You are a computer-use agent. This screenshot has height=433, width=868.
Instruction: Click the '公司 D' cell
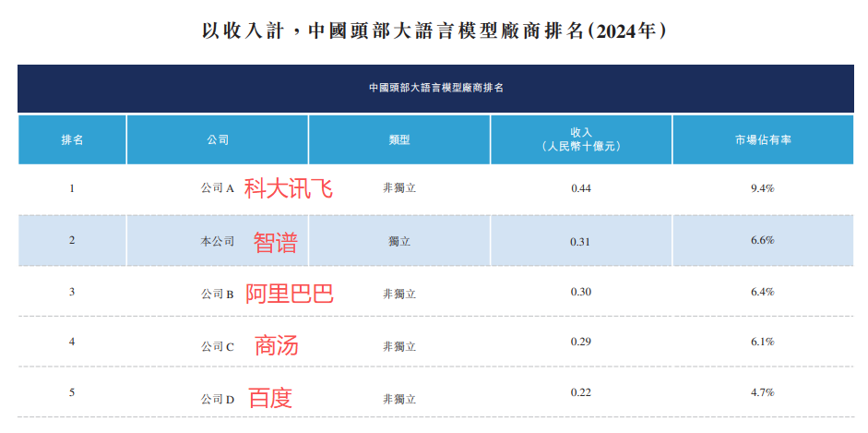(x=218, y=398)
